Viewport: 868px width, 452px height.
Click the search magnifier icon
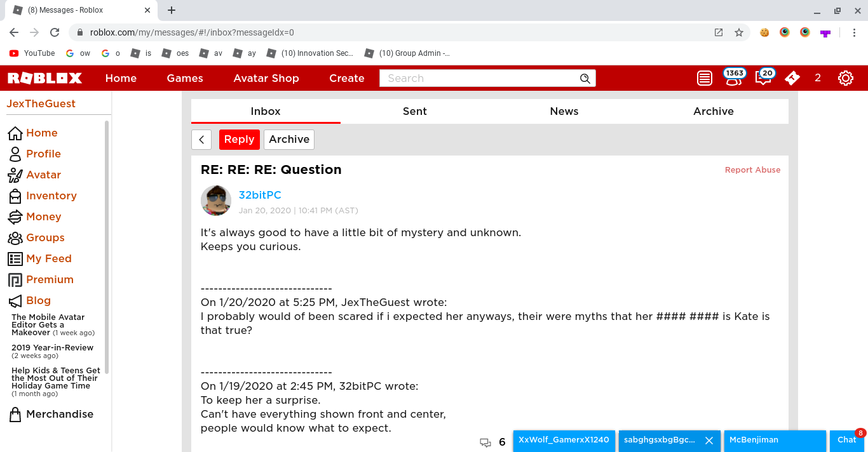[585, 78]
